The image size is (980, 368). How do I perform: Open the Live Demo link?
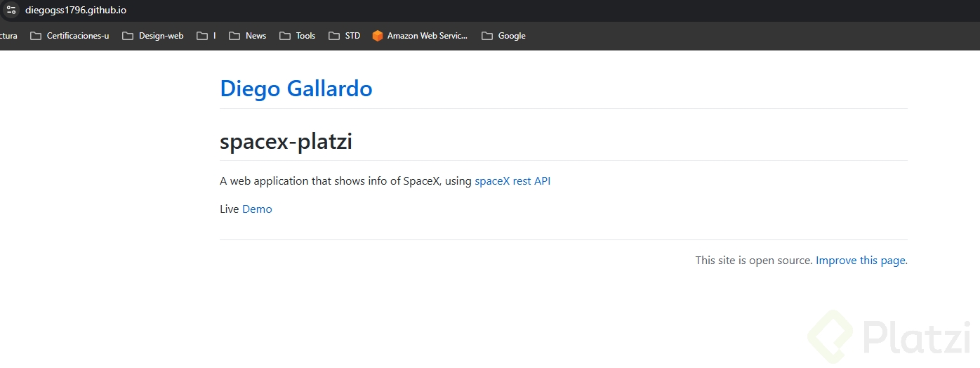(257, 209)
